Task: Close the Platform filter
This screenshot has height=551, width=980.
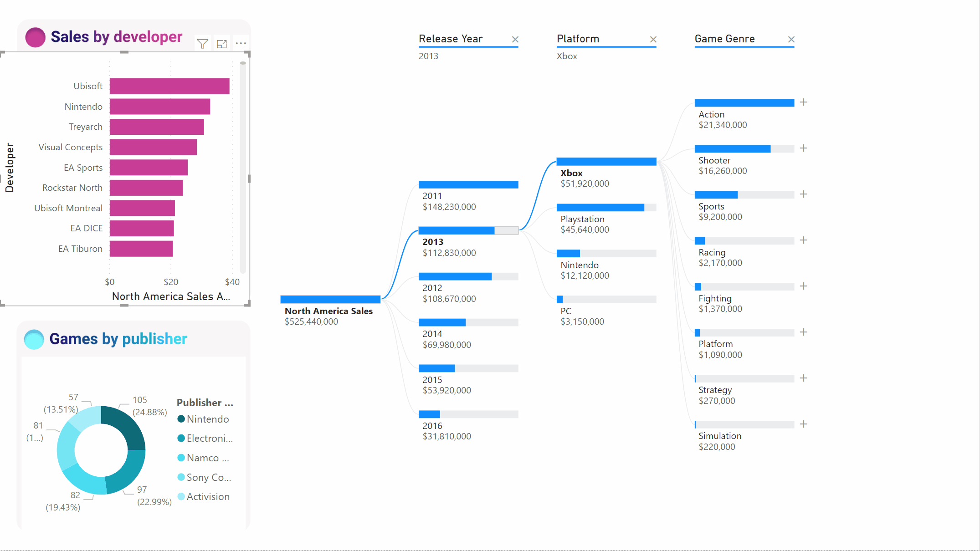Action: [x=653, y=38]
